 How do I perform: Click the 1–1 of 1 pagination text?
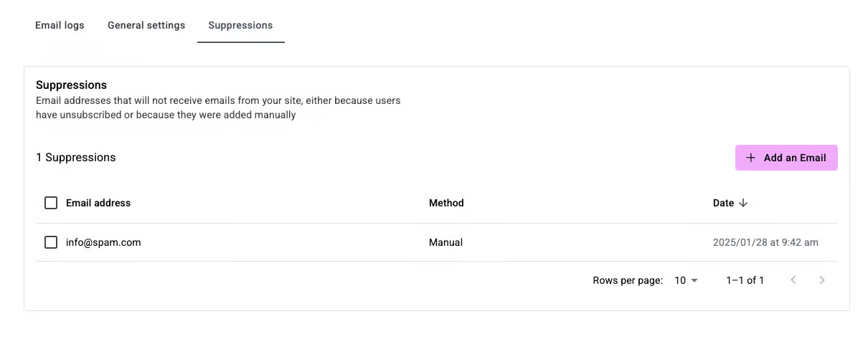click(x=745, y=280)
